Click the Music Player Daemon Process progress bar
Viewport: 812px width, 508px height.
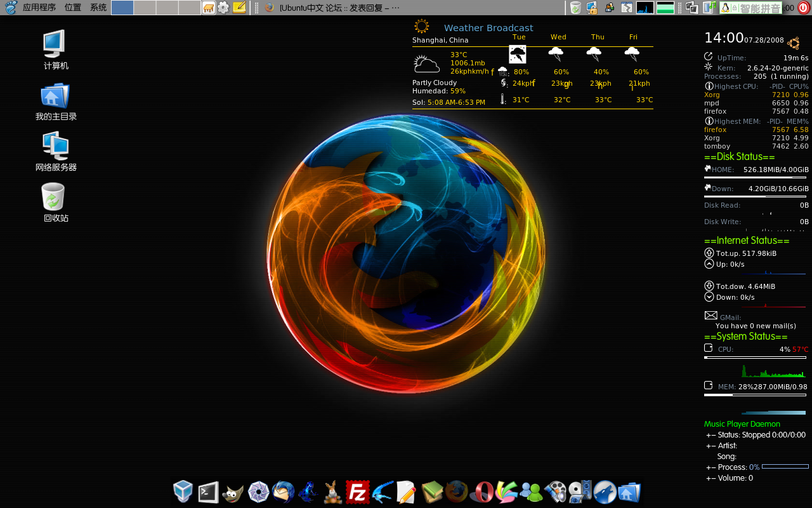pyautogui.click(x=785, y=467)
